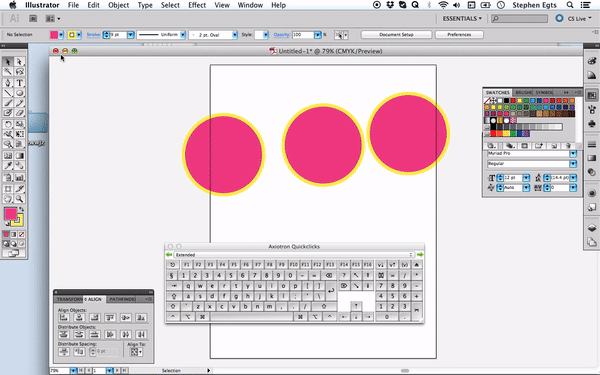Click the CS Live button
600x375 pixels.
click(577, 18)
